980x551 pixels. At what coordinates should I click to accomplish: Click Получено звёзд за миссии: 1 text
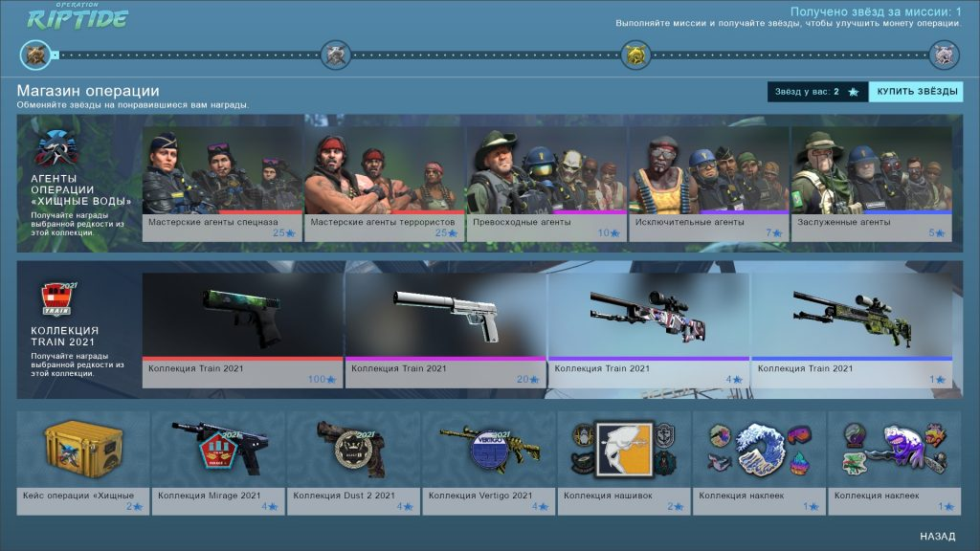876,11
